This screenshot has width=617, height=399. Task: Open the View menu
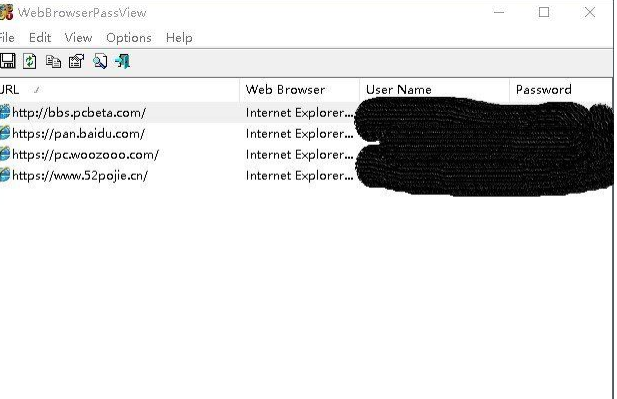pos(78,38)
